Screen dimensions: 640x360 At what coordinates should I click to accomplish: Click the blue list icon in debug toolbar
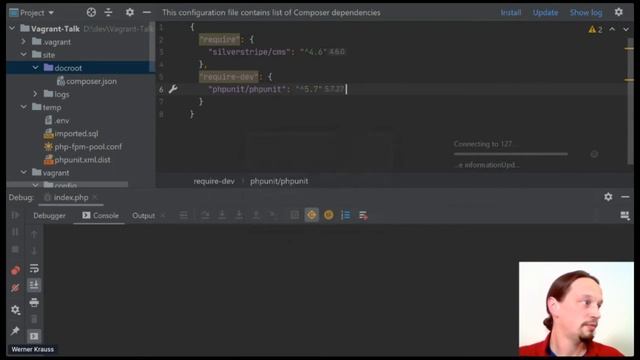pyautogui.click(x=346, y=215)
